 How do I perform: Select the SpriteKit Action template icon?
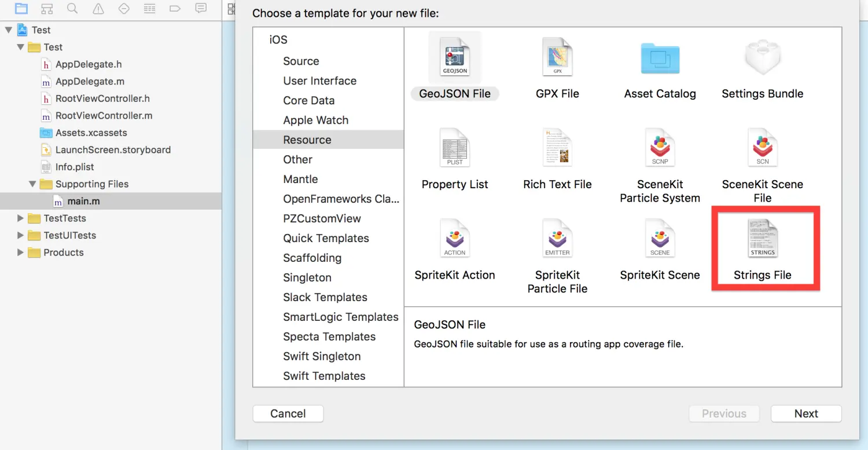coord(455,238)
